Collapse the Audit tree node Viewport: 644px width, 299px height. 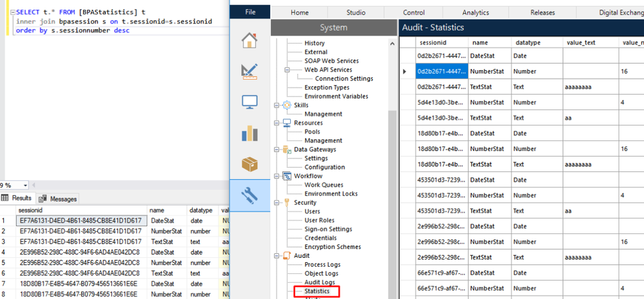tap(278, 256)
